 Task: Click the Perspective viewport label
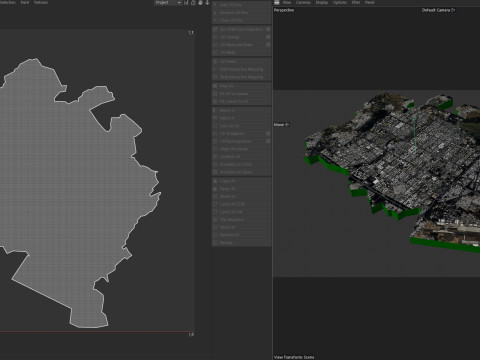point(284,10)
